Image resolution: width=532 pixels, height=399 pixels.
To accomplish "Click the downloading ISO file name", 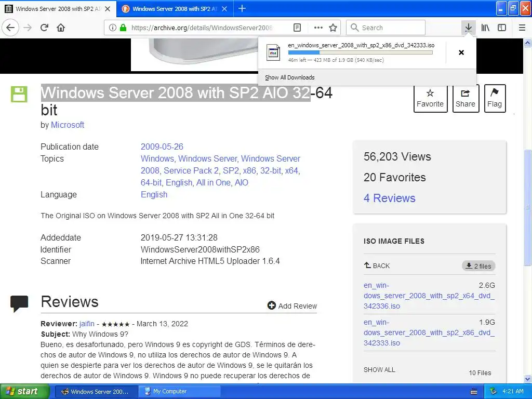I will (361, 45).
